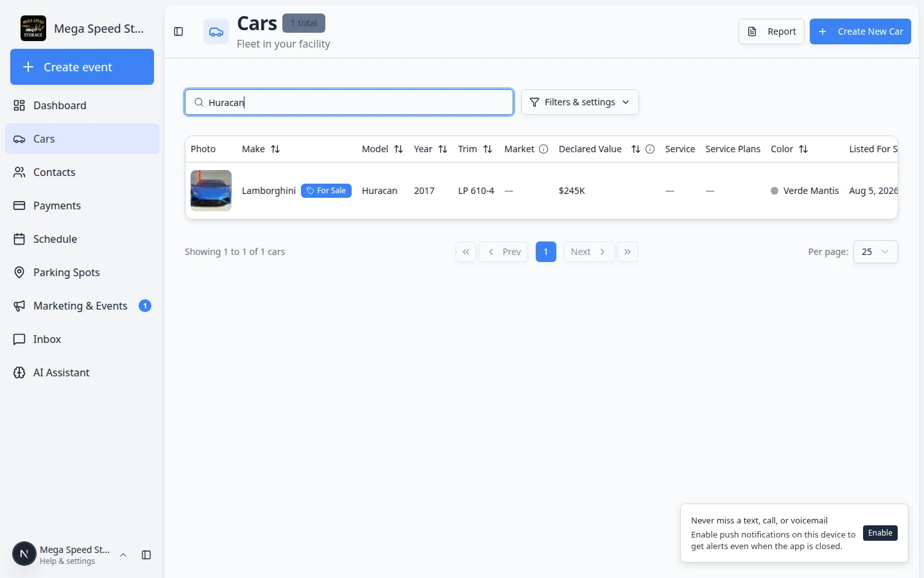This screenshot has height=578, width=924.
Task: Click Create New Car button
Action: tap(860, 31)
